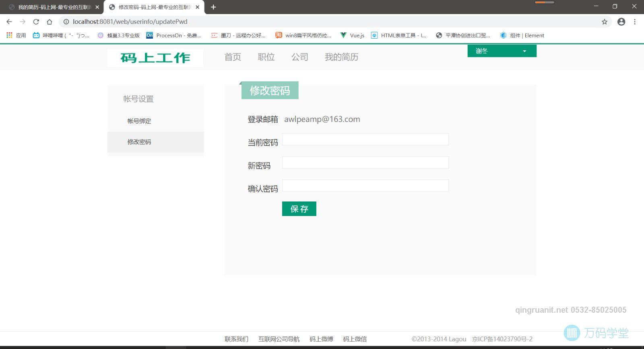Reload the page with the refresh icon
Viewport: 644px width, 349px height.
[x=36, y=22]
